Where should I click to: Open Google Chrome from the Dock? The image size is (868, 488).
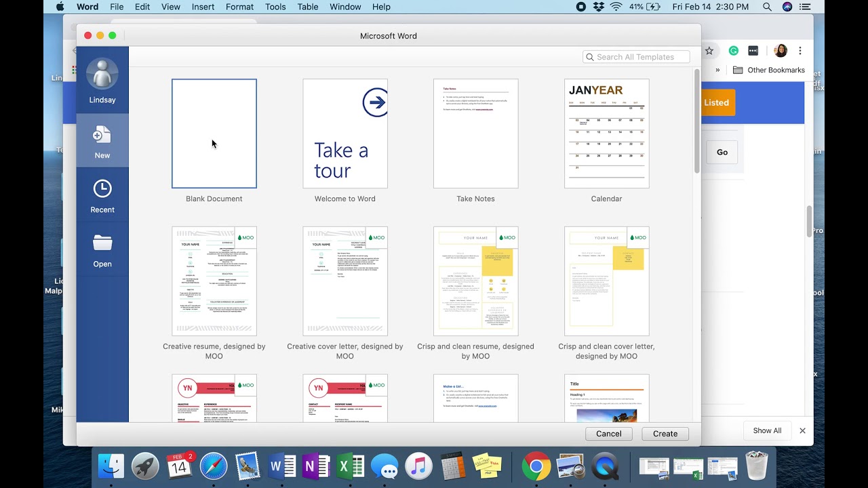pos(536,466)
